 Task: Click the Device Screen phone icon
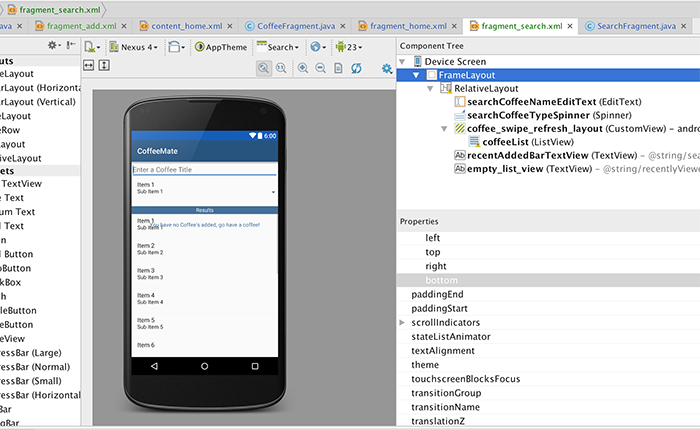click(417, 61)
